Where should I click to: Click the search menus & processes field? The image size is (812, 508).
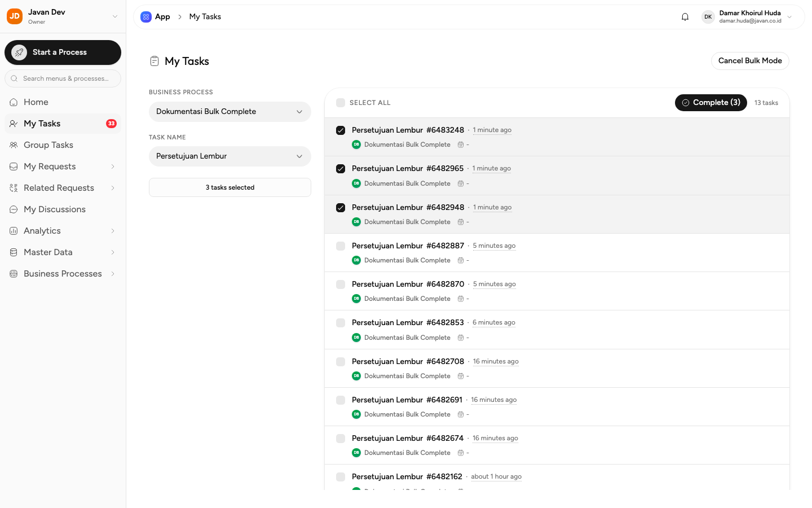[63, 78]
